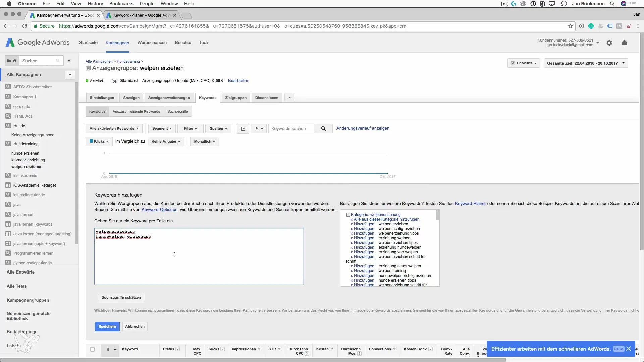Click the help icon next to Klicks column

click(222, 349)
